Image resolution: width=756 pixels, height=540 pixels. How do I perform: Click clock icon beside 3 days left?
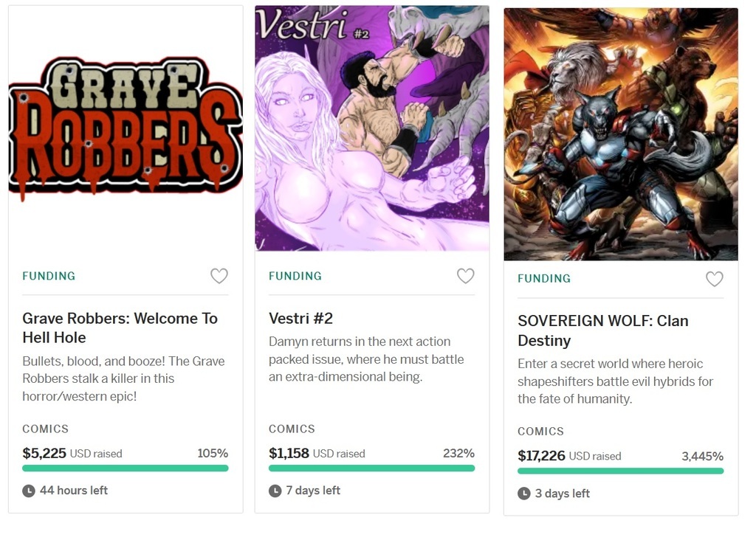click(x=524, y=494)
